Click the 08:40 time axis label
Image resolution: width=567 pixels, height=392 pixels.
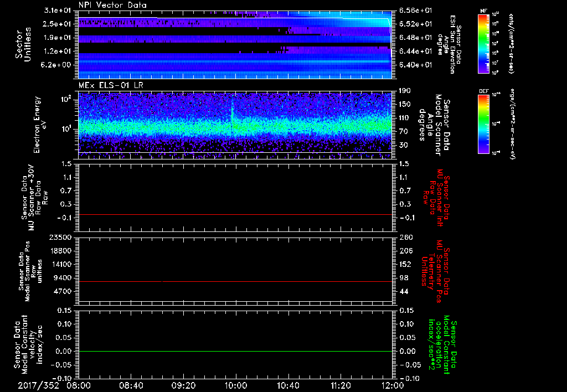[x=131, y=385]
